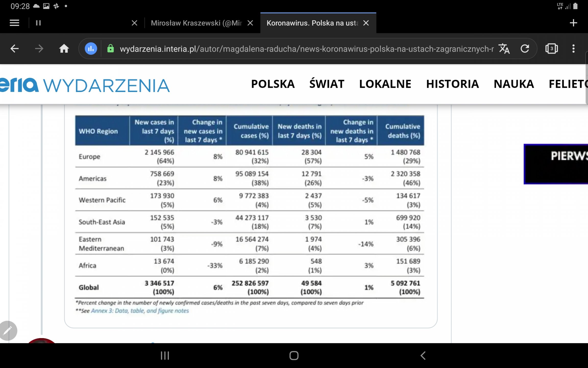Screen dimensions: 588x368
Task: Translate page with translate icon
Action: tap(504, 49)
